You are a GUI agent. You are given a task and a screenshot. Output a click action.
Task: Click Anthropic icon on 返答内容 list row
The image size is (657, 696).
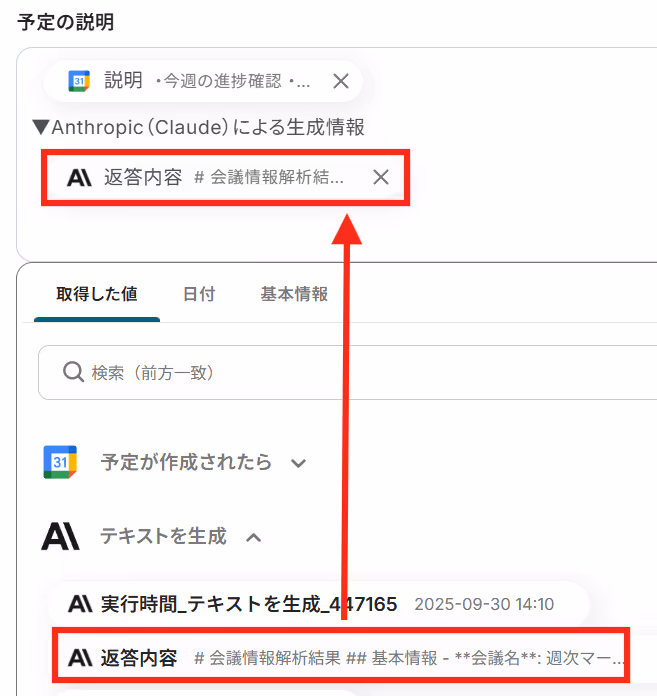(x=80, y=658)
